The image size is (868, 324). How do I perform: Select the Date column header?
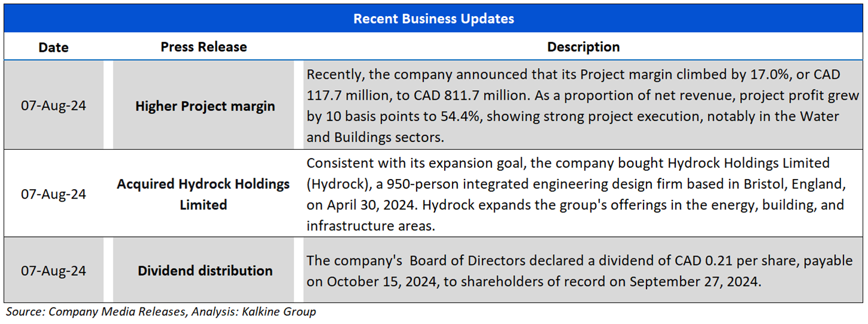point(54,47)
